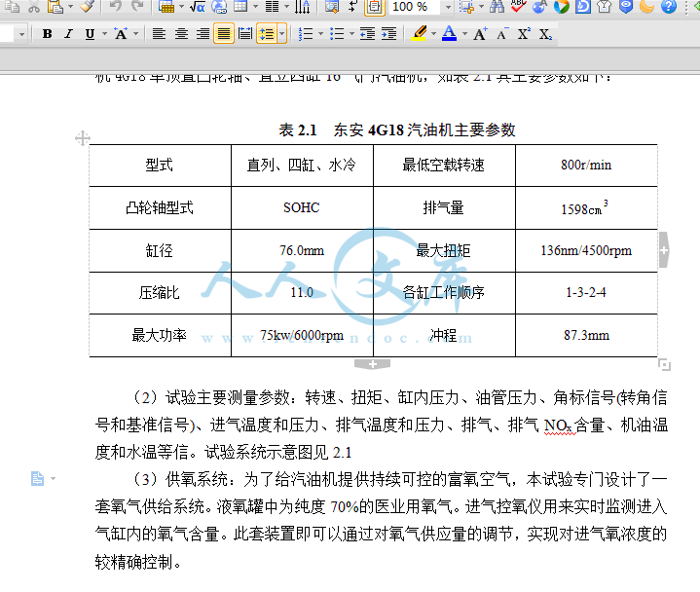The height and width of the screenshot is (592, 700).
Task: Open font color dropdown arrow
Action: (464, 34)
